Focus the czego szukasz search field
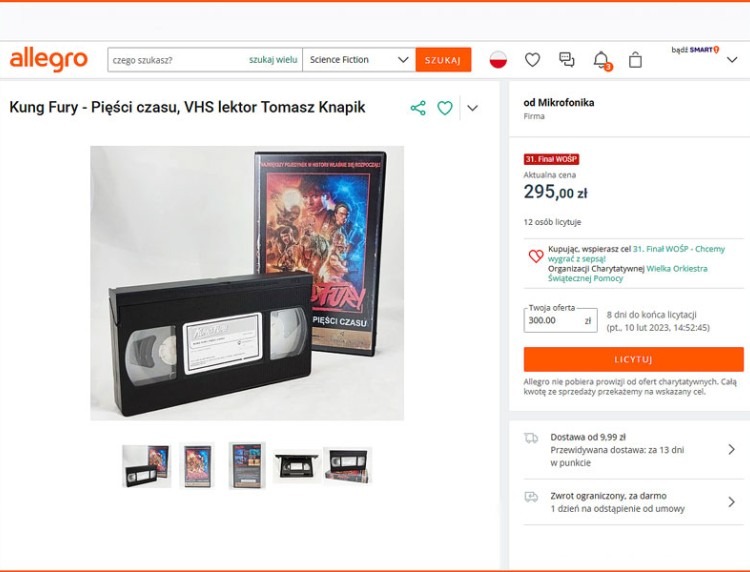The image size is (750, 572). 177,60
